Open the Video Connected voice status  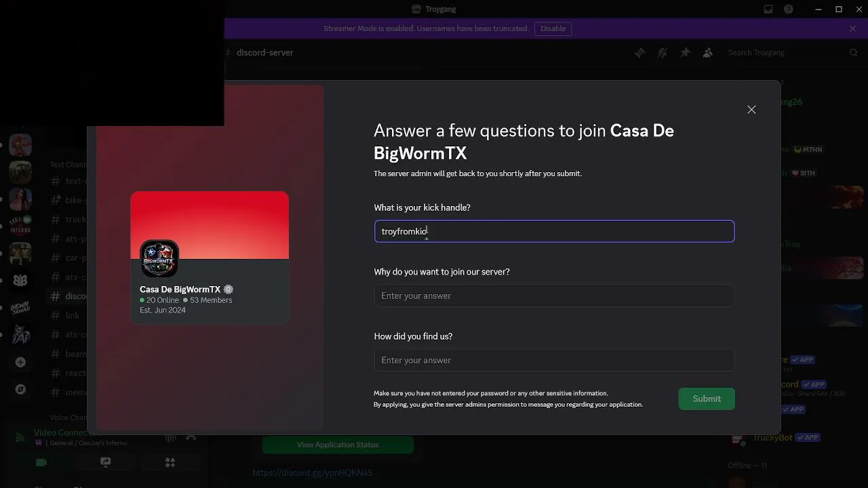(65, 432)
